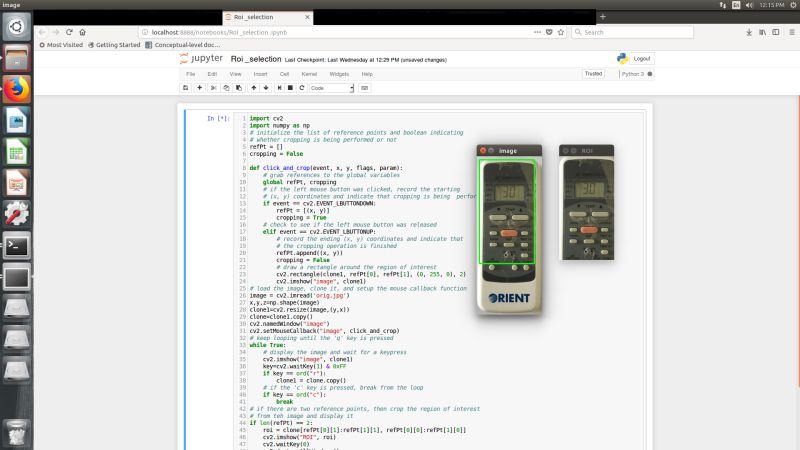Go to the Firefox home page

point(83,32)
